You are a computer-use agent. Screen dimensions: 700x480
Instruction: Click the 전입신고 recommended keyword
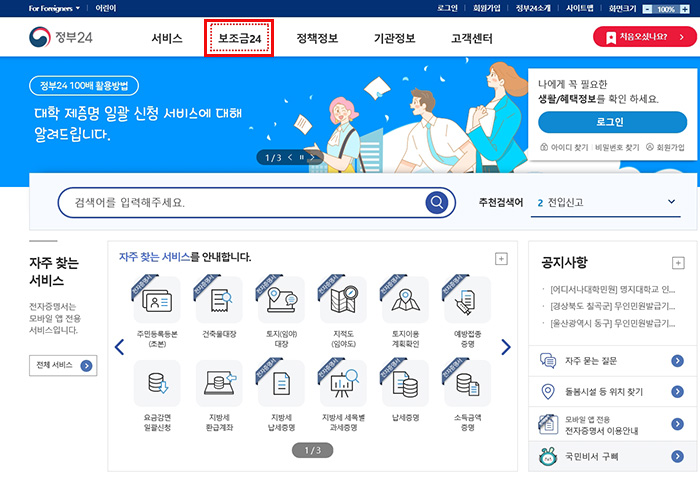566,202
